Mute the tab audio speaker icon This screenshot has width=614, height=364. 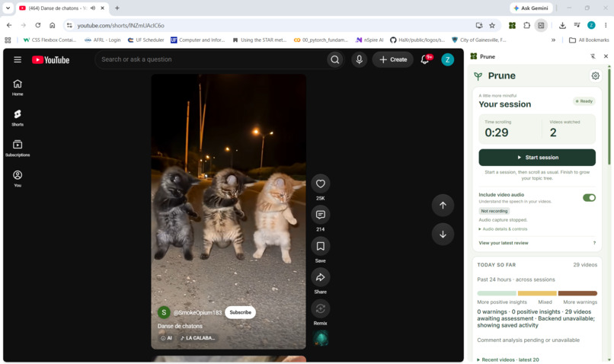tap(93, 8)
